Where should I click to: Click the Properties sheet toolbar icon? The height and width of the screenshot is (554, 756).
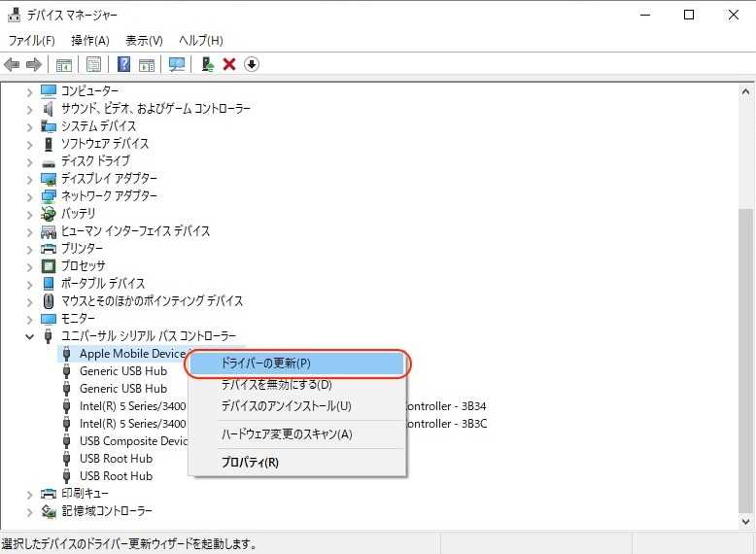(x=93, y=64)
